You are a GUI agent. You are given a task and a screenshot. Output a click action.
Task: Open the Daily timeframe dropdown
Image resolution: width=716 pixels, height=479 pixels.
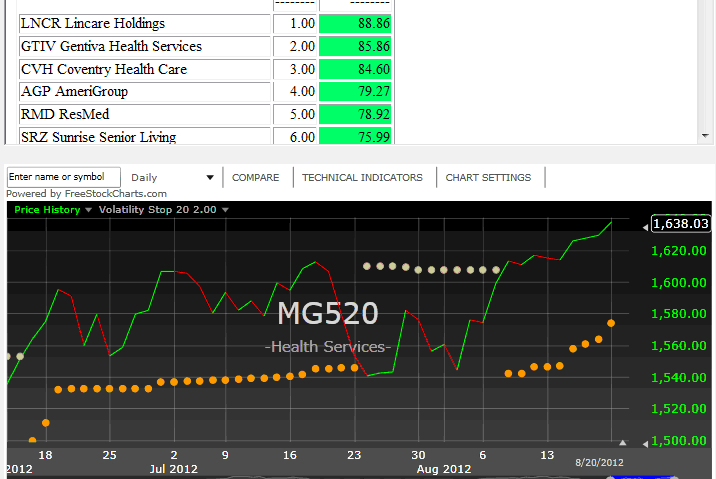172,177
